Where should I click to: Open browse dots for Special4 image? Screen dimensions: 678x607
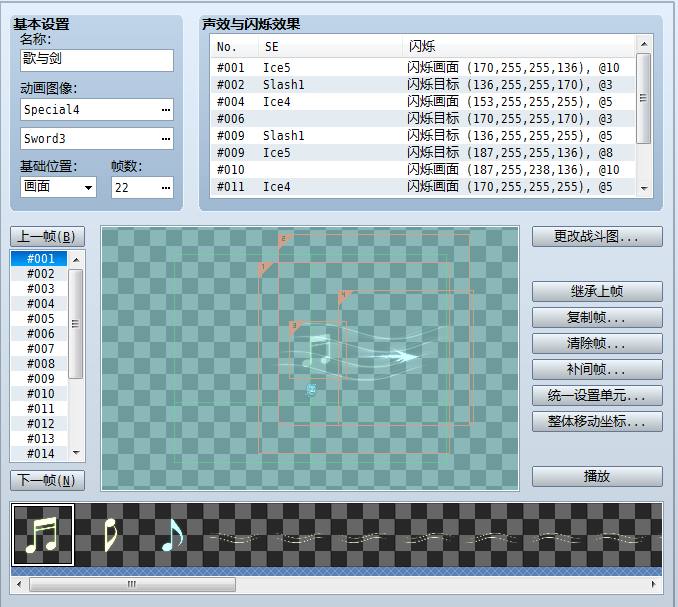point(166,110)
